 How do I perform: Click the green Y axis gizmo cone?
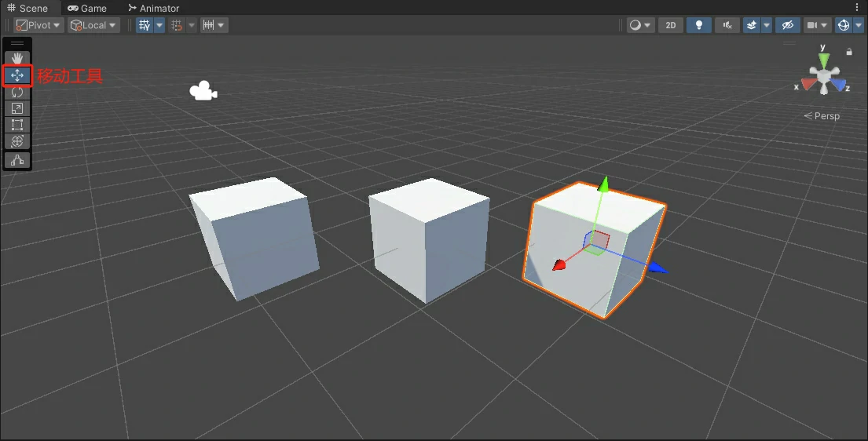823,60
